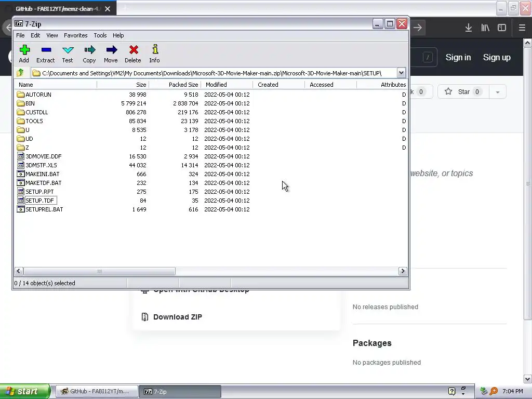Click the horizontal scrollbar right arrow

coord(403,271)
